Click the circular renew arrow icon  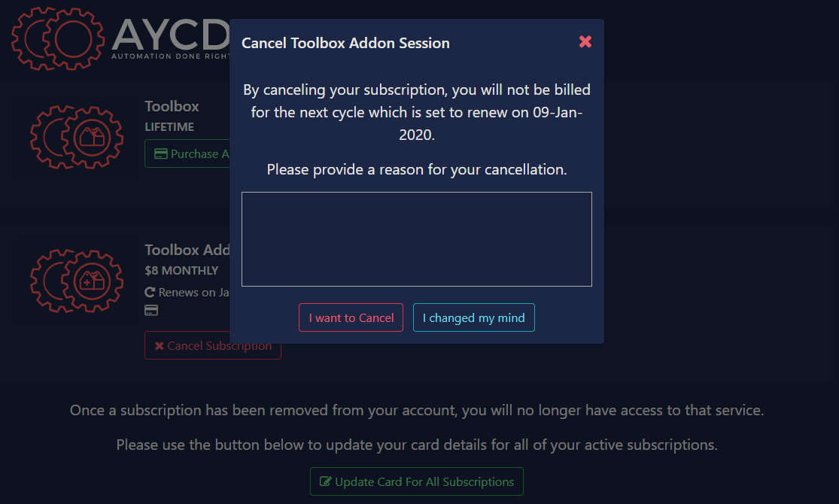150,292
